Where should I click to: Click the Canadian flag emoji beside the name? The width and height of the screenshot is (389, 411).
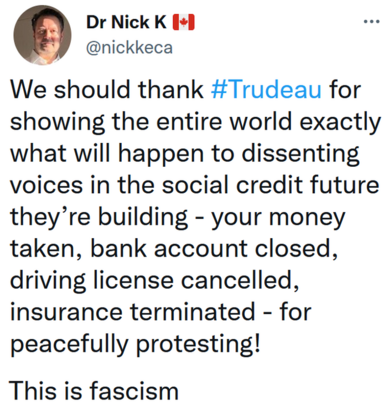point(183,22)
